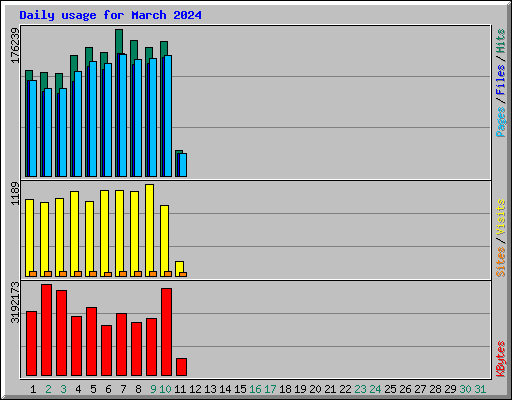
Task: Click the Hits legend label
Action: tap(500, 41)
